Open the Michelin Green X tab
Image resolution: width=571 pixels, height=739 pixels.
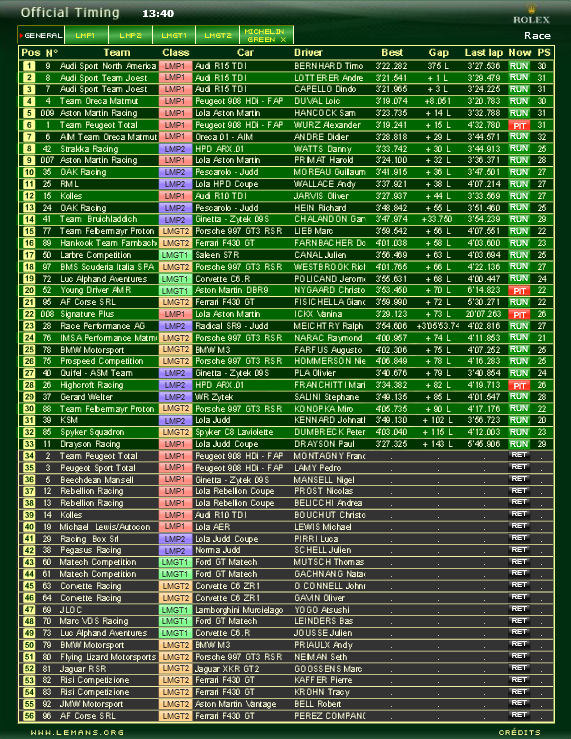pos(266,35)
